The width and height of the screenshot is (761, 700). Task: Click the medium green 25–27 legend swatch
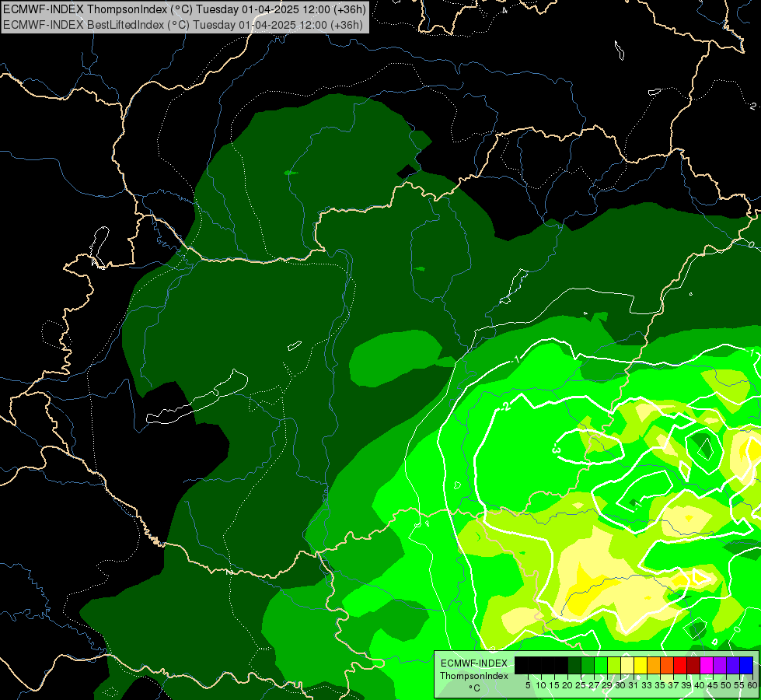[x=588, y=665]
